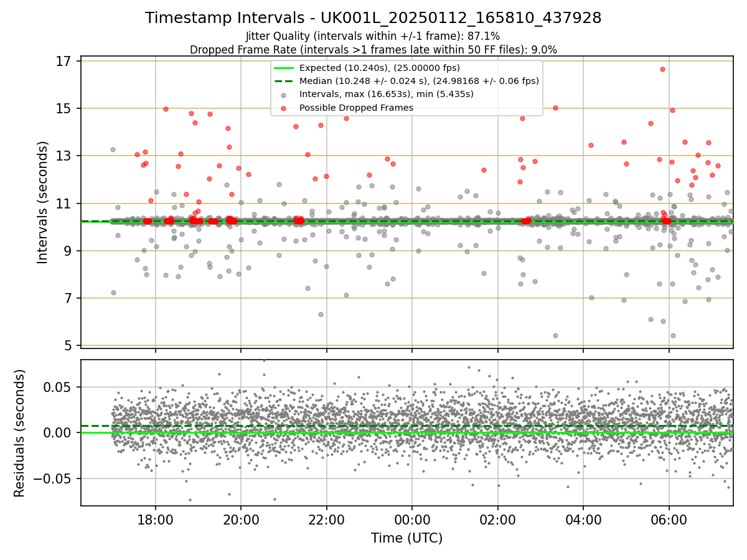This screenshot has height=560, width=747.
Task: Click the dashed dark-green line swatch in legend
Action: (x=284, y=81)
